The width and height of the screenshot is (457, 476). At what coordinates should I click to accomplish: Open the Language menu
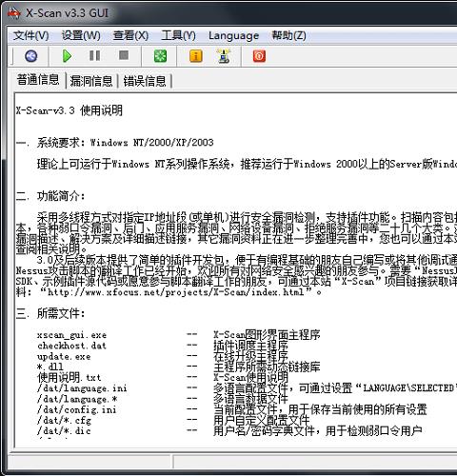tap(233, 35)
